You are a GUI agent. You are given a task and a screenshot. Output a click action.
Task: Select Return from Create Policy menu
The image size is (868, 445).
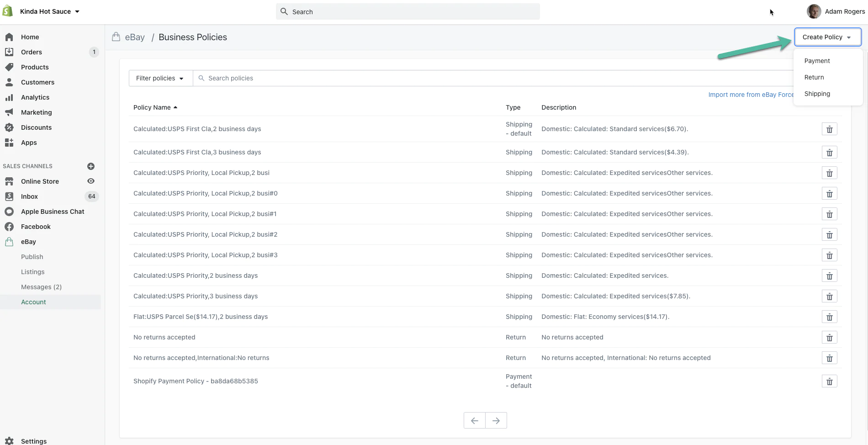click(814, 77)
